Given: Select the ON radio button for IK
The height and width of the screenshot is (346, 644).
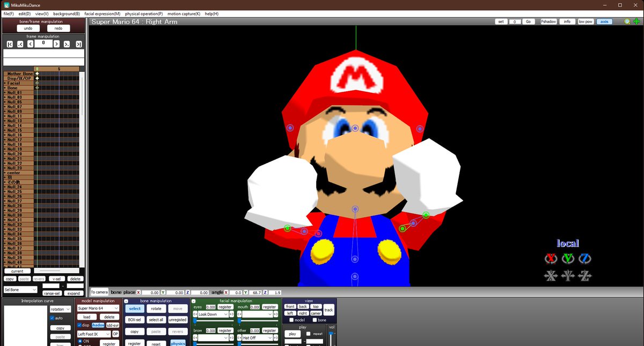Looking at the screenshot, I should [x=80, y=341].
